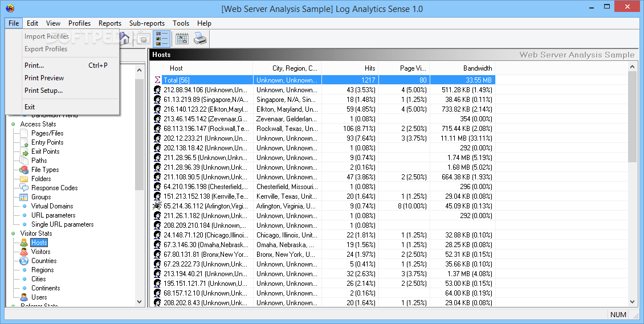
Task: Sort by the City, Region column header
Action: (287, 68)
